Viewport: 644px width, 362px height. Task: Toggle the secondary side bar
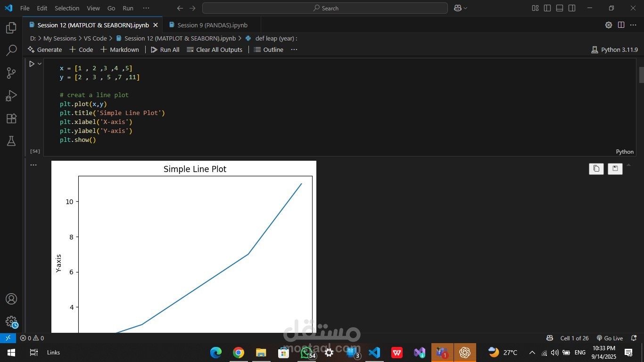572,8
